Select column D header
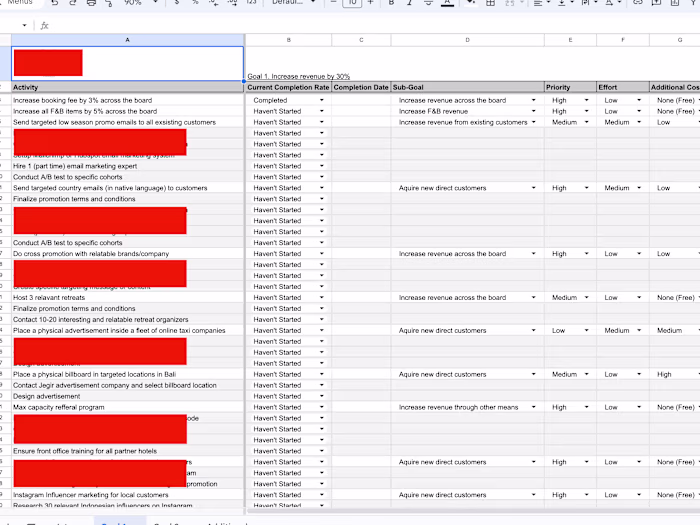This screenshot has height=525, width=700. click(467, 40)
